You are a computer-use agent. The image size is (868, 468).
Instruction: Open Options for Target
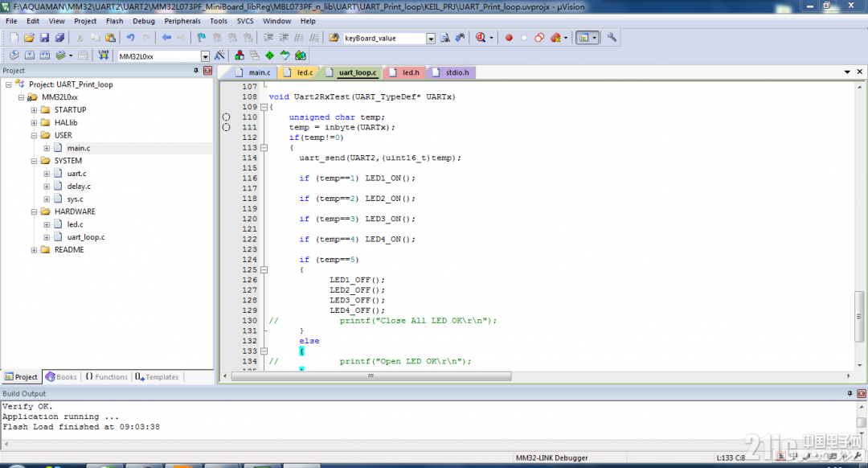[219, 55]
